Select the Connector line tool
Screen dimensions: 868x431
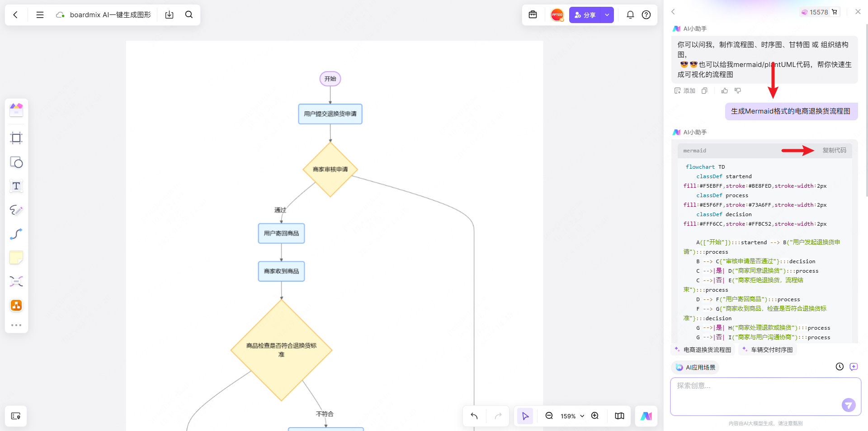click(16, 234)
